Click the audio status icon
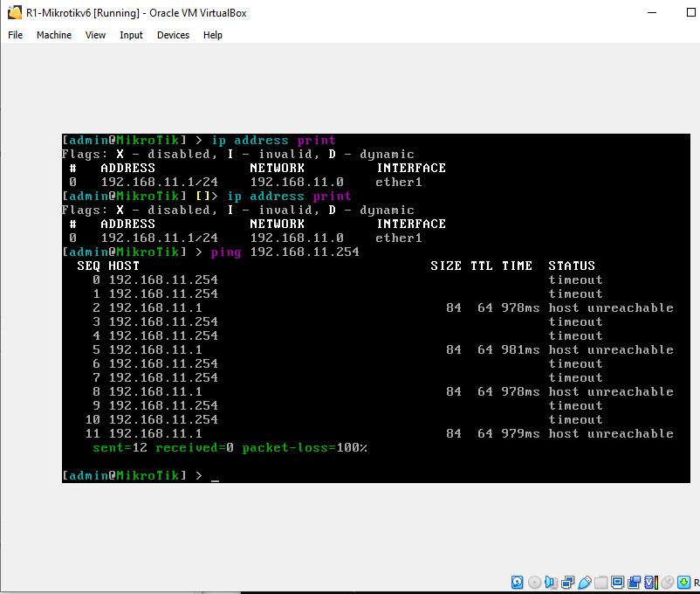The width and height of the screenshot is (700, 594). 551,582
